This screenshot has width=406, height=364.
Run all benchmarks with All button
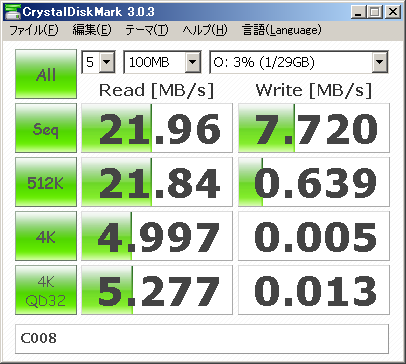point(46,74)
